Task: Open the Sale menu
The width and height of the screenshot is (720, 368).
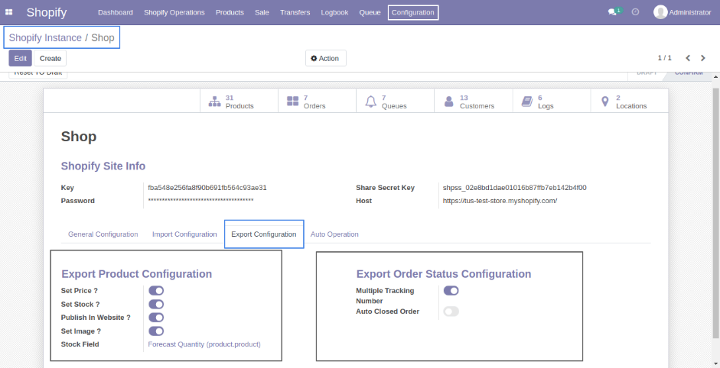Action: (x=262, y=12)
